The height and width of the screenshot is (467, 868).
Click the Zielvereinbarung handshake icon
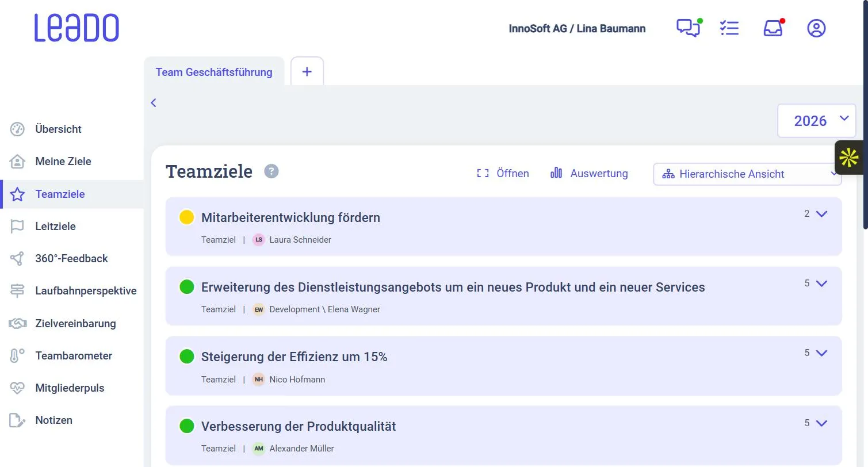pyautogui.click(x=17, y=323)
